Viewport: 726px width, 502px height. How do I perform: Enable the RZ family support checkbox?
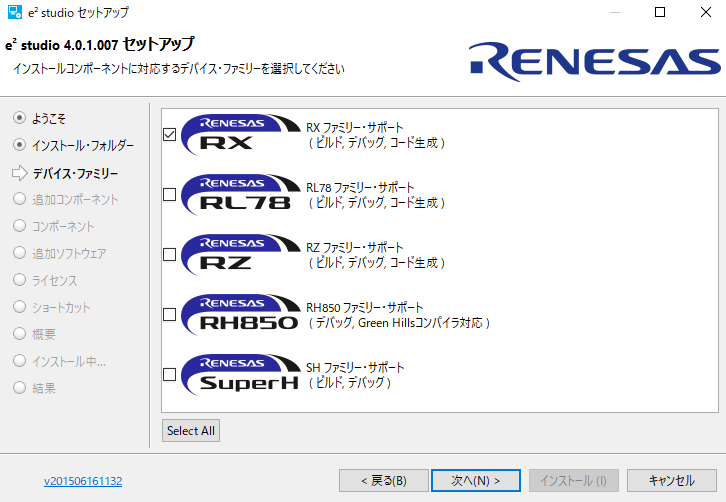coord(169,255)
